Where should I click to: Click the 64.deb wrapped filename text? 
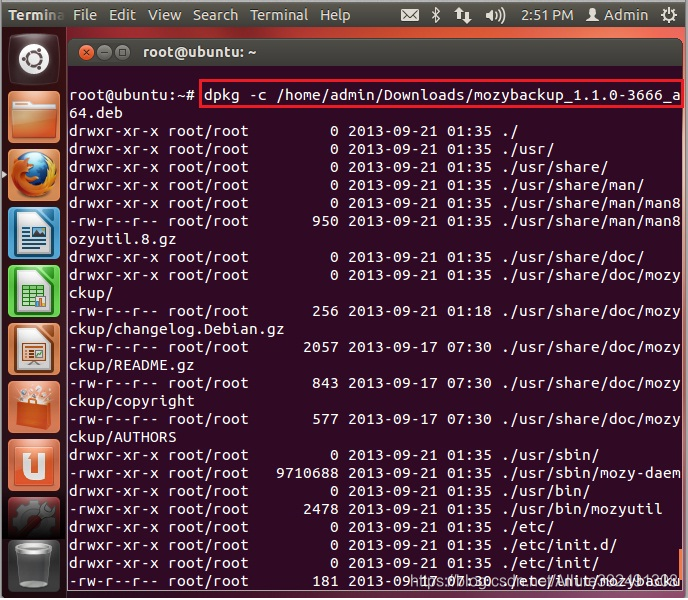[x=96, y=114]
